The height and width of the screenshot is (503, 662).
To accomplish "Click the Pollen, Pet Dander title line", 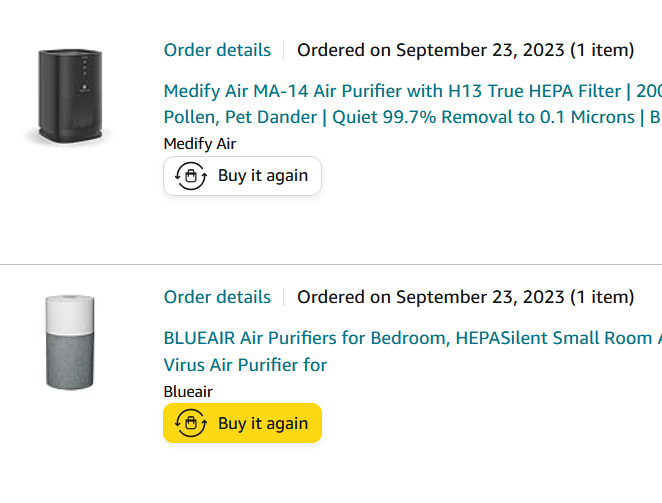I will pyautogui.click(x=412, y=117).
